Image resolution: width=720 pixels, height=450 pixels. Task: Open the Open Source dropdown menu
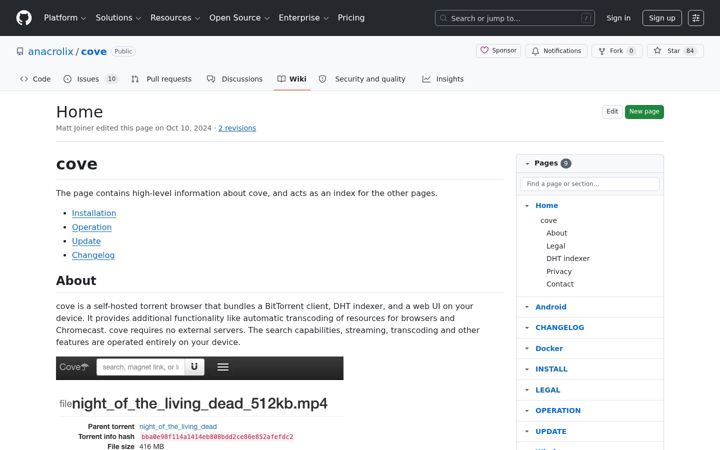point(239,18)
